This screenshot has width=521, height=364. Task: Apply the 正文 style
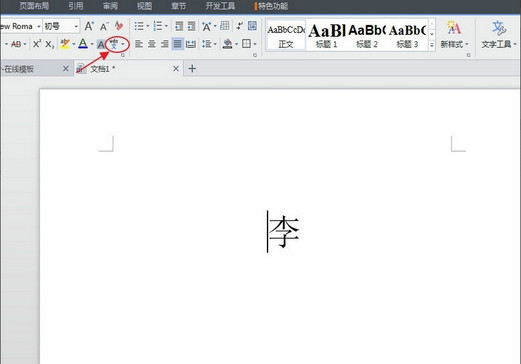point(286,35)
